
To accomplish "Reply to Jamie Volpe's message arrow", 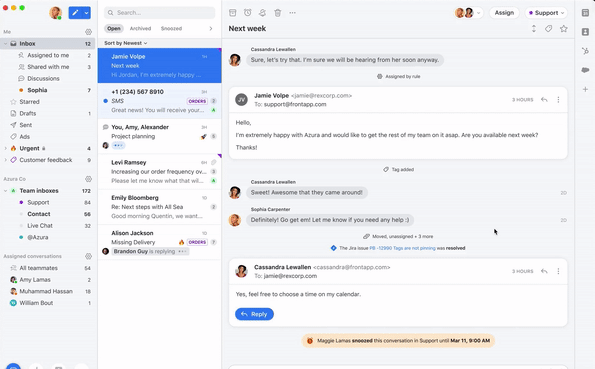I will (544, 99).
